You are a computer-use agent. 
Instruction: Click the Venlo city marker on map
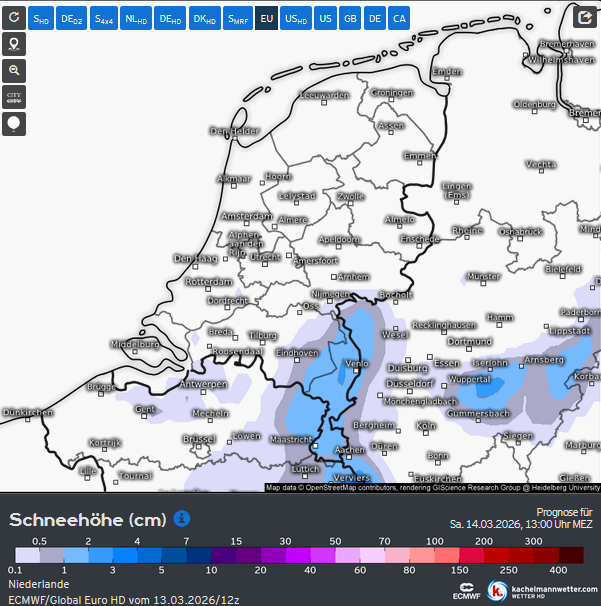click(356, 371)
